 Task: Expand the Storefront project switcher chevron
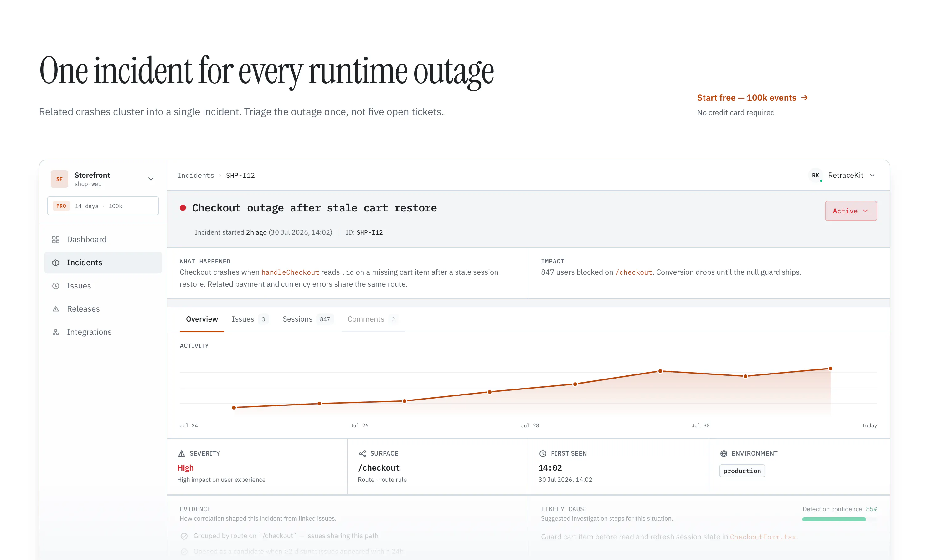point(151,179)
